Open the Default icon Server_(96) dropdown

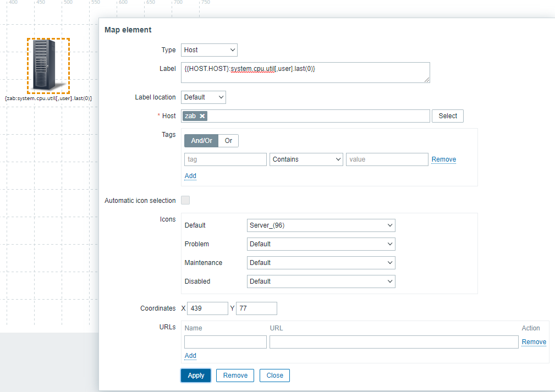point(321,225)
